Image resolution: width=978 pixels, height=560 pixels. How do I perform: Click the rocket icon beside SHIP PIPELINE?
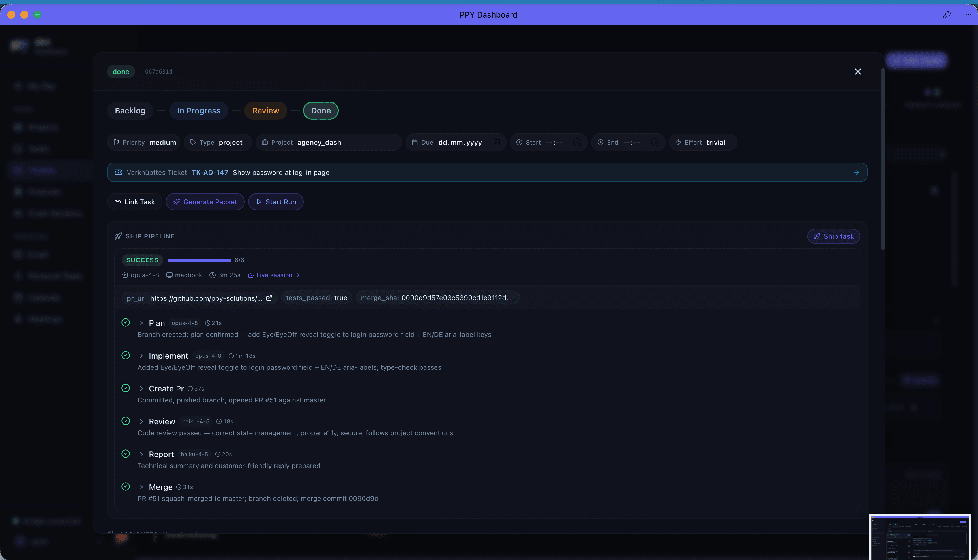118,236
